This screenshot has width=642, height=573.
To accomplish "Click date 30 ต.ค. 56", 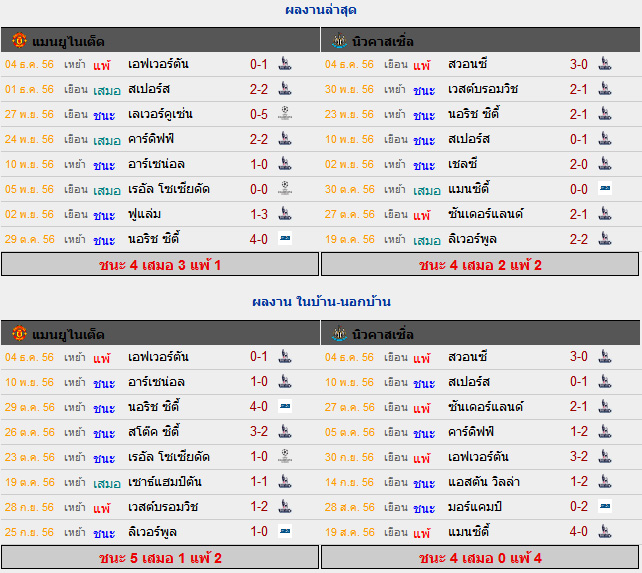I will [x=350, y=189].
